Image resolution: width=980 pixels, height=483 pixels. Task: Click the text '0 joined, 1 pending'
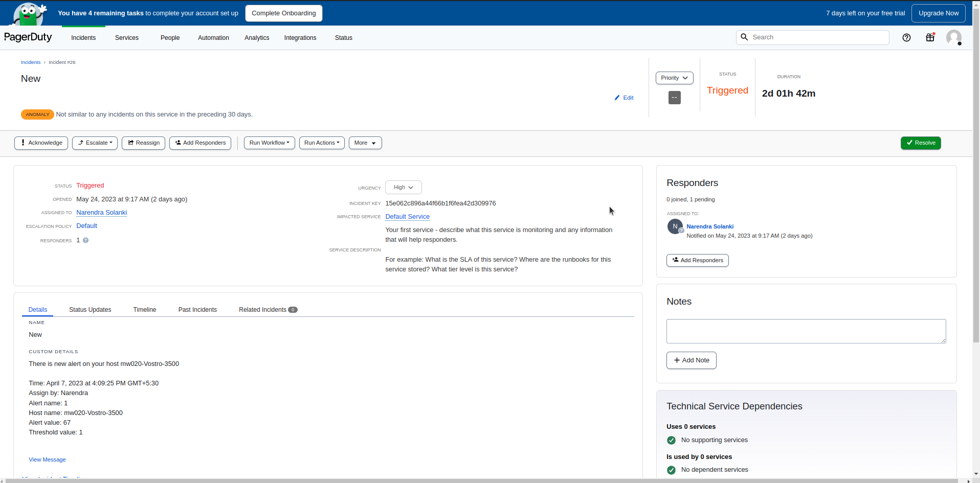pos(691,200)
